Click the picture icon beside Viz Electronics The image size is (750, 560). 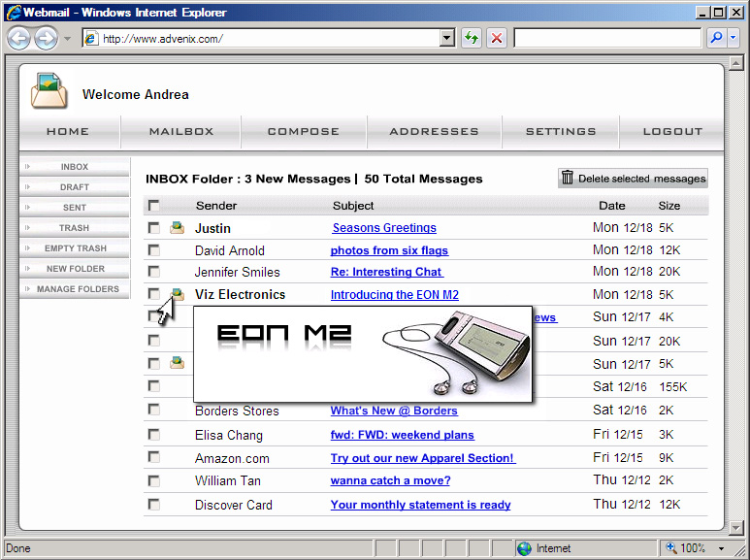178,294
